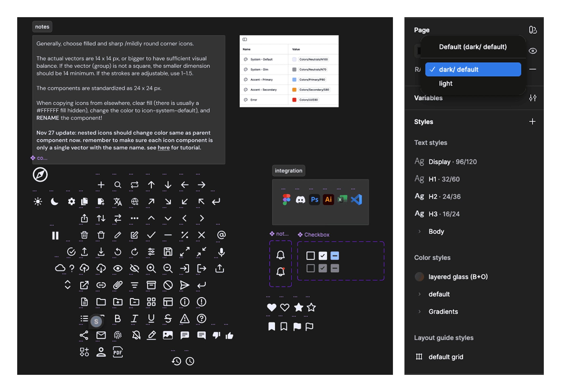Select the default grid layout style
Image resolution: width=561 pixels, height=392 pixels.
pyautogui.click(x=446, y=357)
